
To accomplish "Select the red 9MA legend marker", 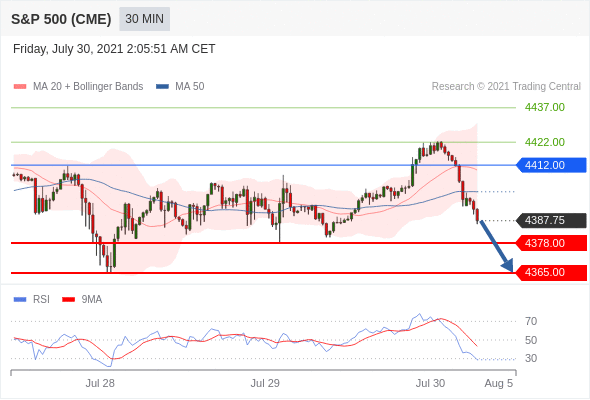I will 68,300.
